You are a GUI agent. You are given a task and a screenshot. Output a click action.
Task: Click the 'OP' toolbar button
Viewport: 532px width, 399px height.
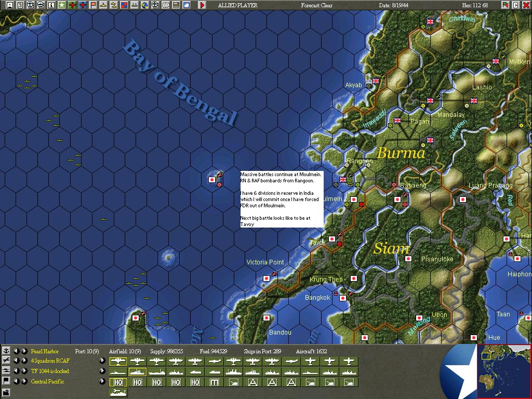coord(166,5)
